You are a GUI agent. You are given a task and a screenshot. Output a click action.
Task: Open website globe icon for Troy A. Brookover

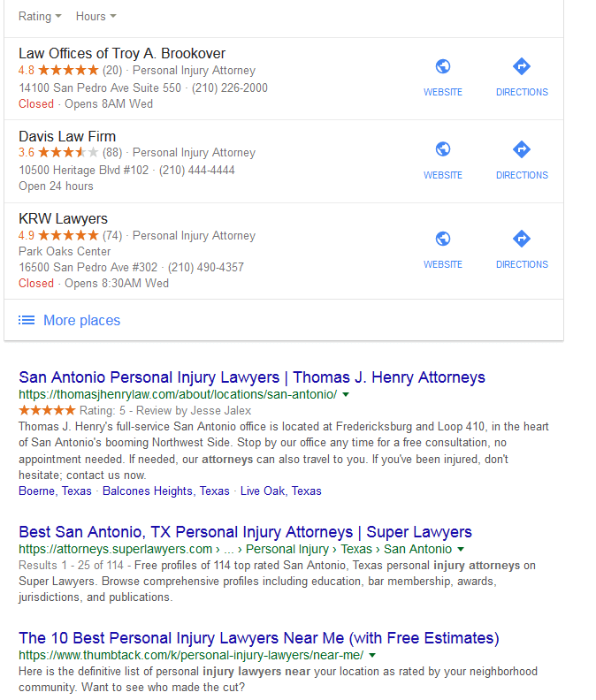click(443, 66)
